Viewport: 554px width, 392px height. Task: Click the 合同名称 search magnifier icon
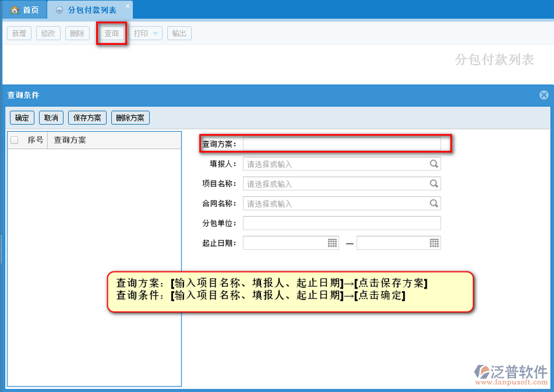[434, 204]
